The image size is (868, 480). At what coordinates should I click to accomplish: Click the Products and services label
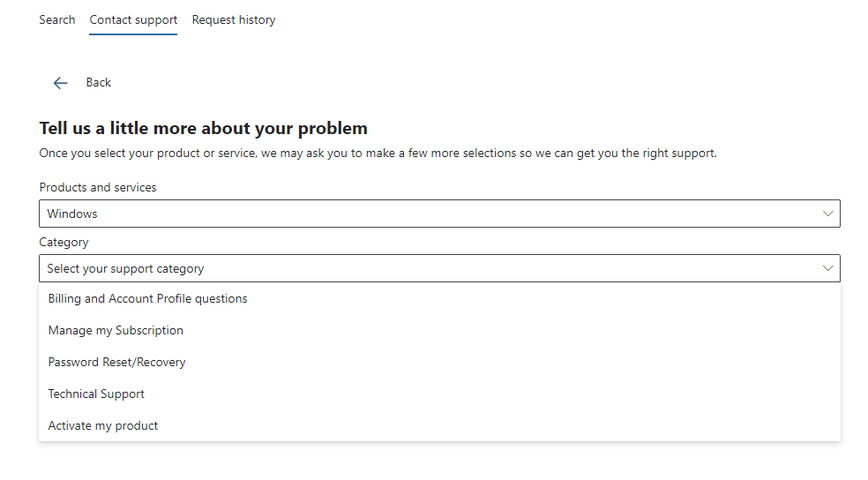pos(98,188)
